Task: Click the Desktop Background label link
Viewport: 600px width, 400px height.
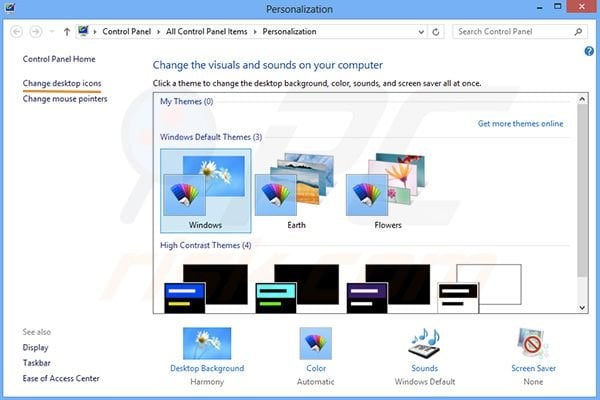Action: [x=207, y=368]
